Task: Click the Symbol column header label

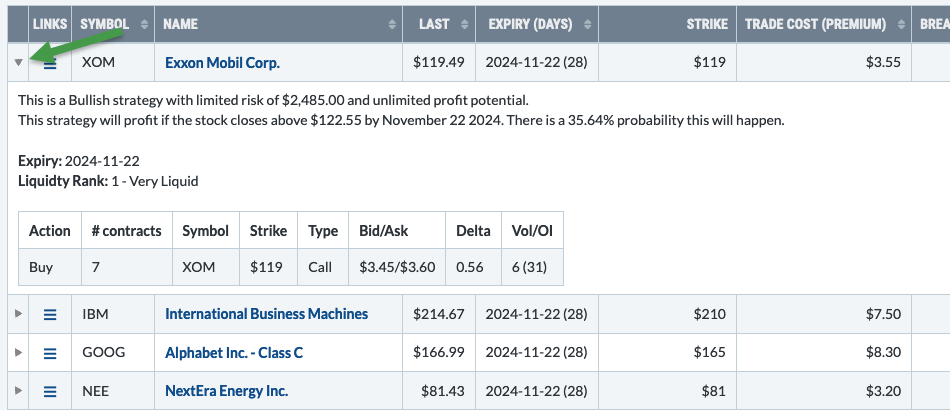Action: (x=104, y=24)
